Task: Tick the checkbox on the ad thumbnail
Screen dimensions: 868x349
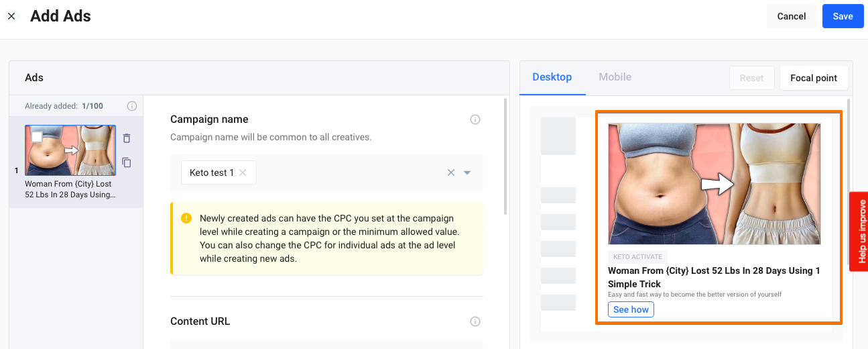Action: 37,137
